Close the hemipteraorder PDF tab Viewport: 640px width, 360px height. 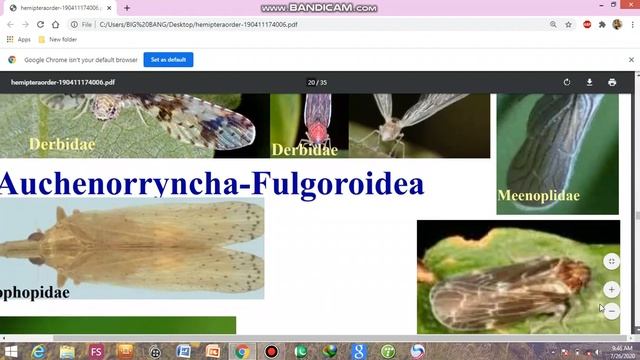click(x=109, y=8)
